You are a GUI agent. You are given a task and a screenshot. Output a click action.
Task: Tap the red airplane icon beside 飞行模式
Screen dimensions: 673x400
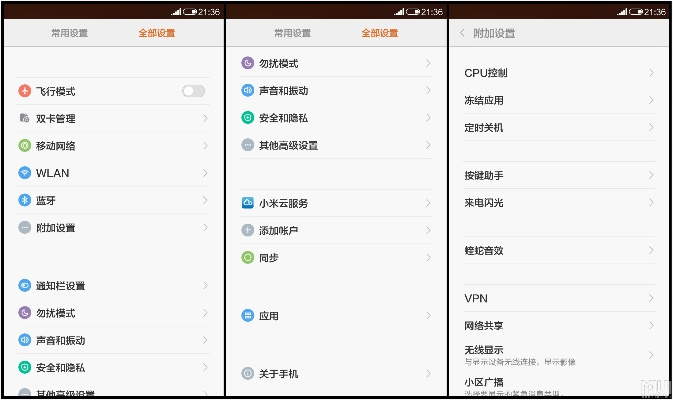tap(24, 91)
